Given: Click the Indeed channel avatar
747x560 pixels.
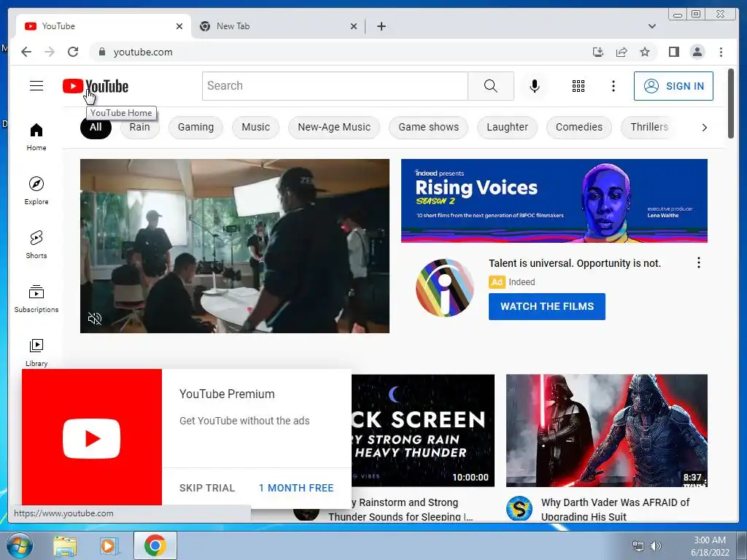Looking at the screenshot, I should [x=444, y=287].
